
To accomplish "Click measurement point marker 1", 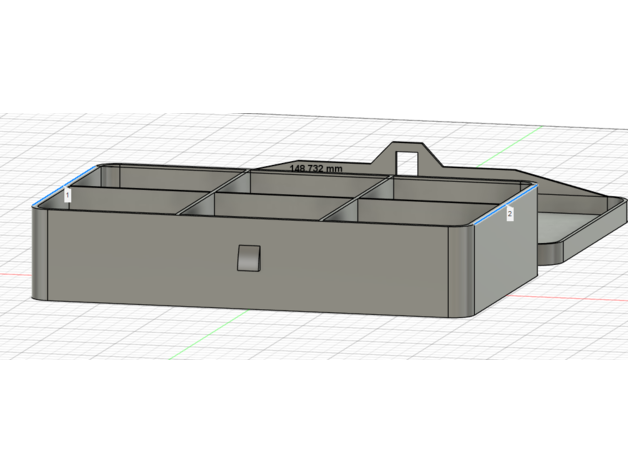I will point(67,196).
